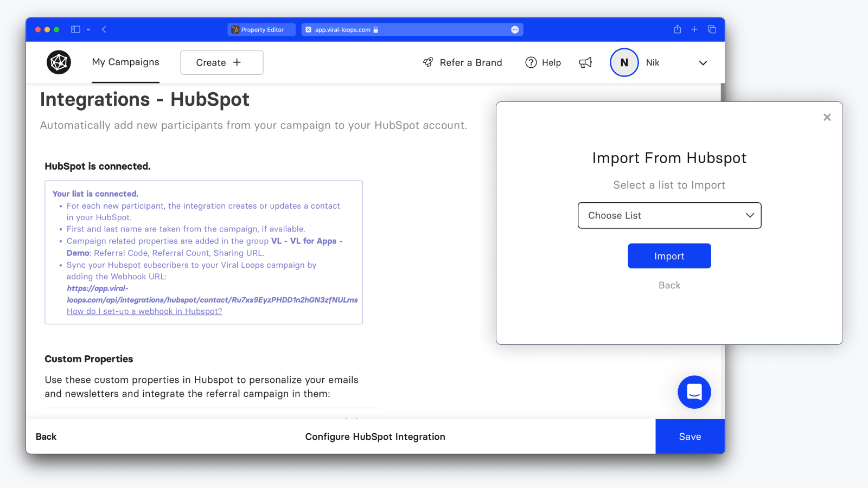Switch to the Property Editor tab

tap(261, 30)
